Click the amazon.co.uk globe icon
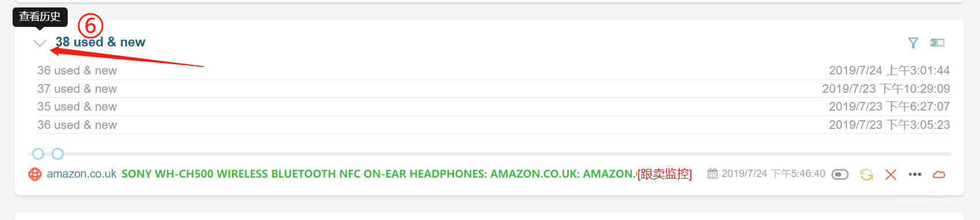The width and height of the screenshot is (980, 220). [35, 174]
